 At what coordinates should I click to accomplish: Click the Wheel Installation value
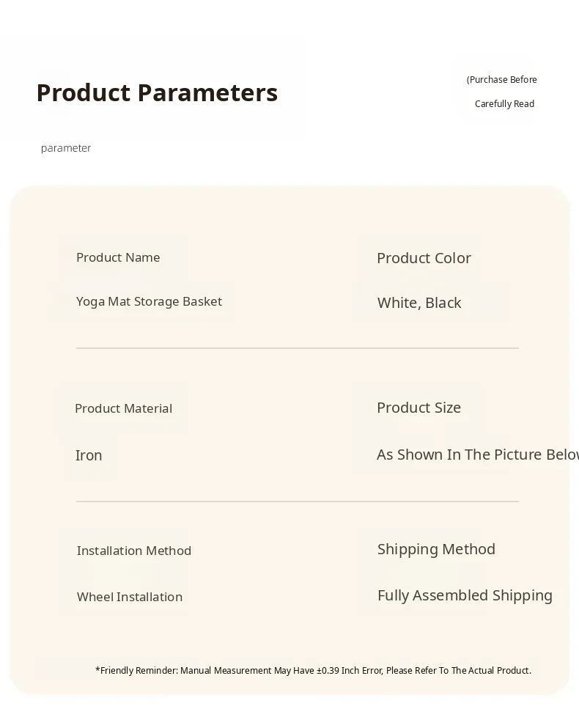click(130, 597)
